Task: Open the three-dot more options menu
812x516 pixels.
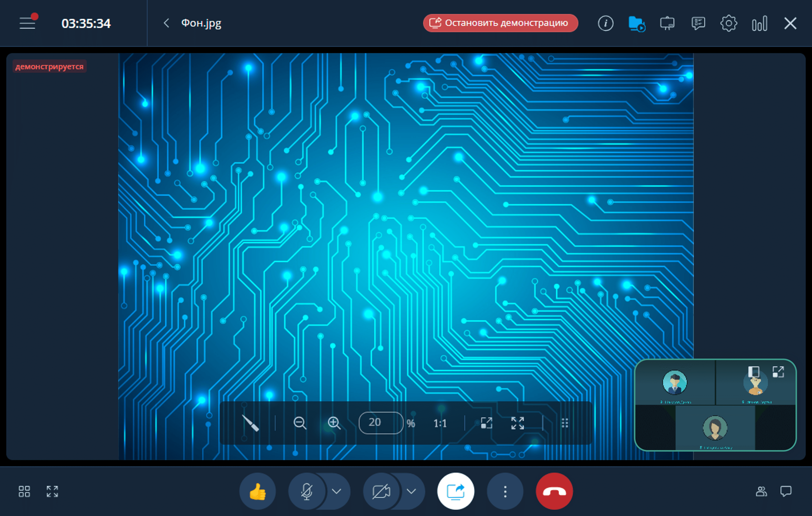Action: (505, 491)
